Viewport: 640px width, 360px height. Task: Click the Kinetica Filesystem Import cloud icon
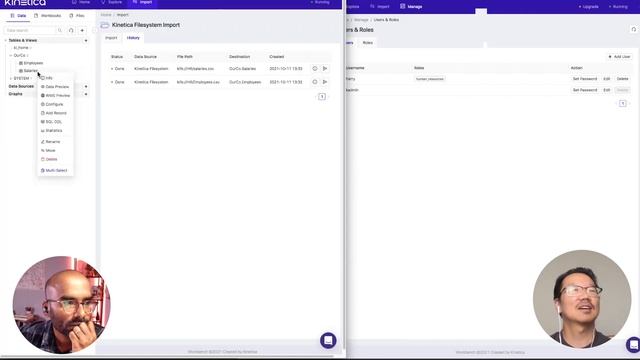pyautogui.click(x=105, y=25)
